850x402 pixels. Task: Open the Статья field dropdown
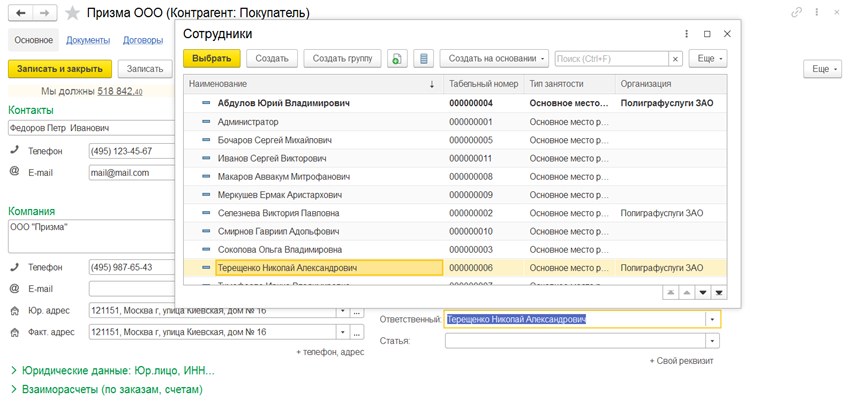pos(712,342)
